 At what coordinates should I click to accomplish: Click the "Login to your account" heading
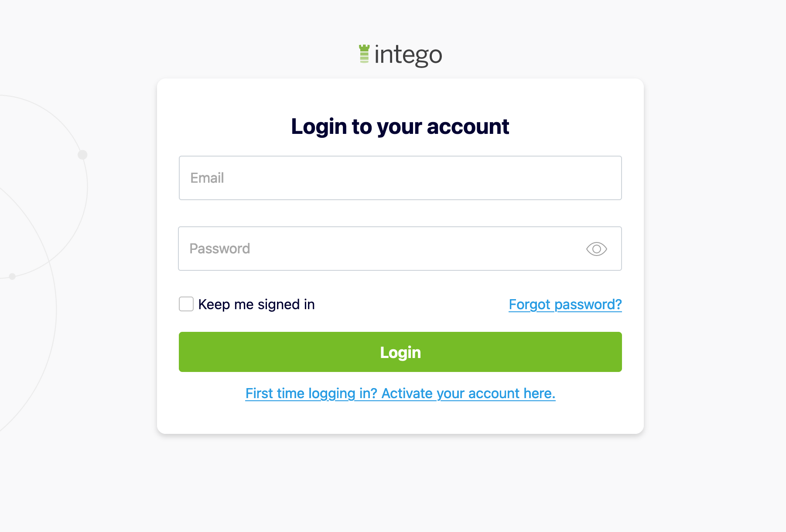click(400, 126)
